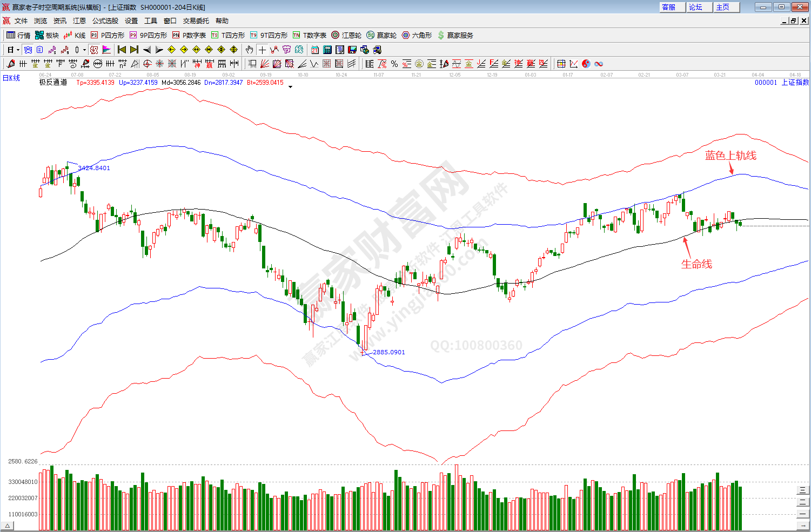The width and height of the screenshot is (811, 532).
Task: Click the yin-yang taiji icon
Action: click(586, 64)
